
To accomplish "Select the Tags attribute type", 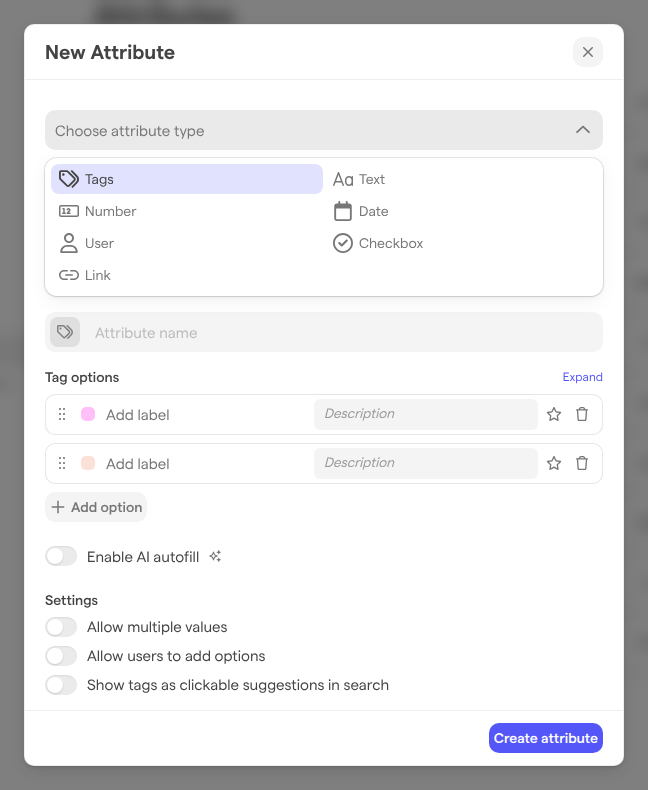I will (186, 179).
